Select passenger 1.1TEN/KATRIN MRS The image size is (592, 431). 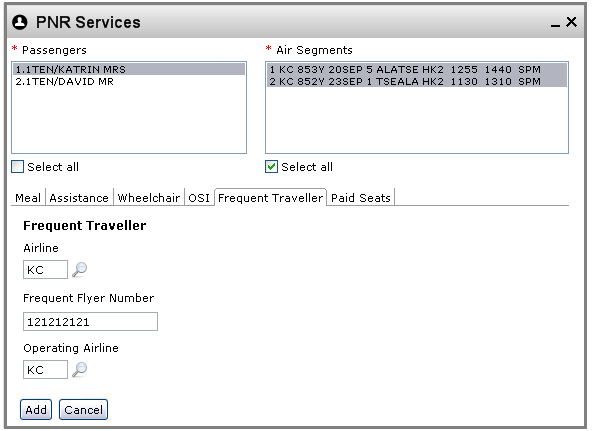[x=129, y=69]
